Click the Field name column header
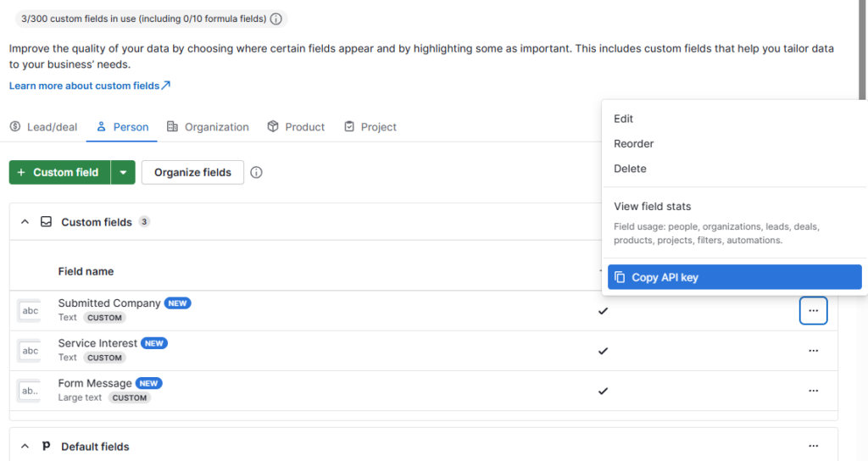This screenshot has width=868, height=461. click(x=86, y=271)
